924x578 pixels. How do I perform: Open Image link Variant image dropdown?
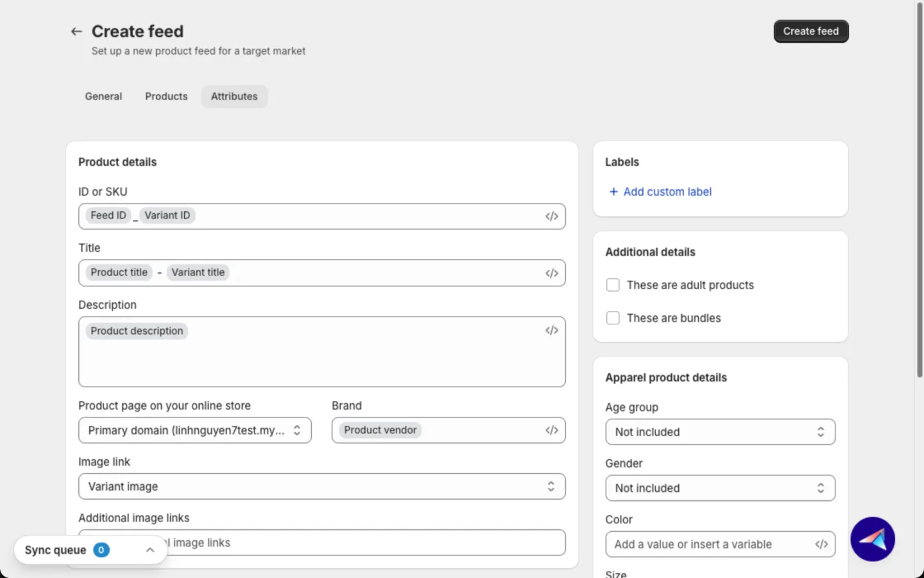pos(322,487)
